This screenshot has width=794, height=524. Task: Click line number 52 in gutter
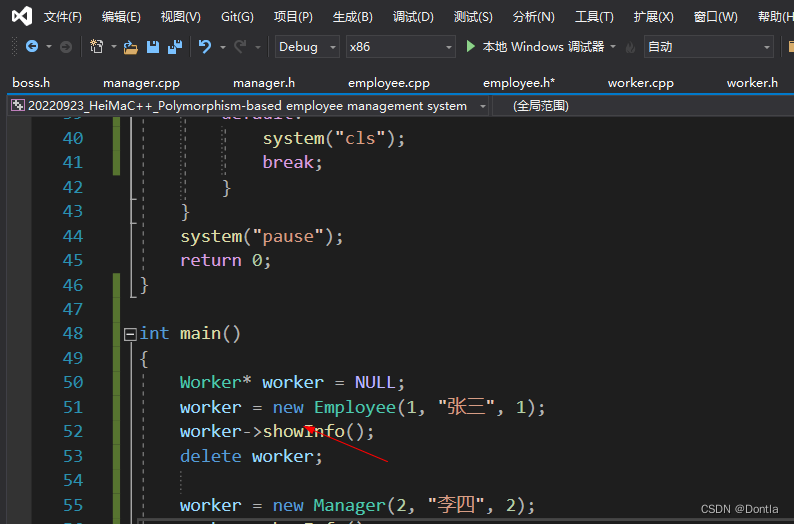point(73,431)
